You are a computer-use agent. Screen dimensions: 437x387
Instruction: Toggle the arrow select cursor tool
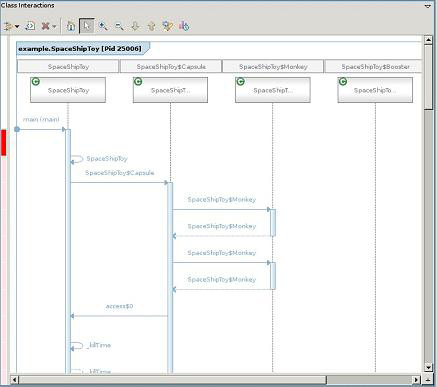pos(87,26)
